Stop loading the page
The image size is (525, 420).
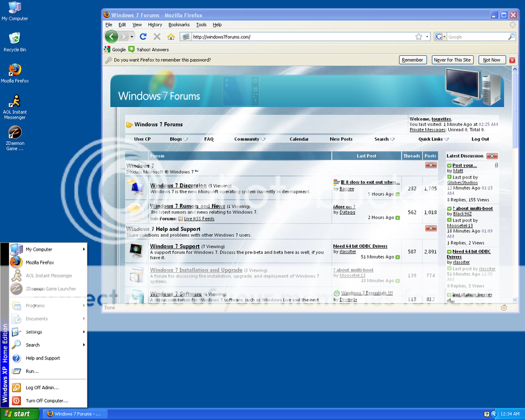point(157,37)
